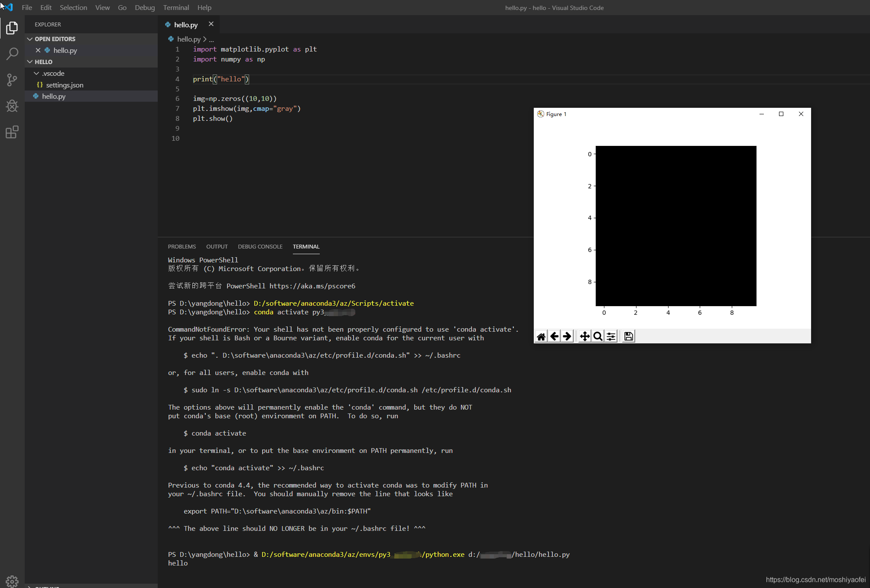Go to previous view in Figure 1

pos(554,336)
